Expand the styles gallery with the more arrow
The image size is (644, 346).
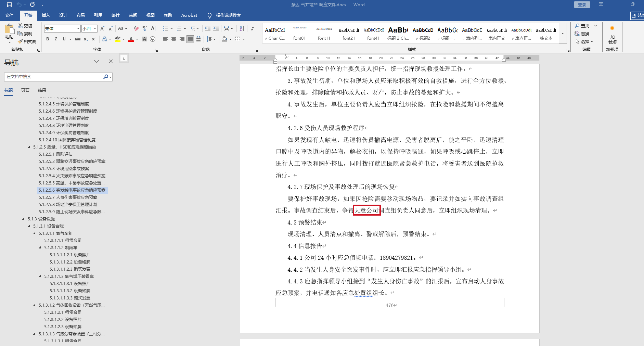[563, 33]
